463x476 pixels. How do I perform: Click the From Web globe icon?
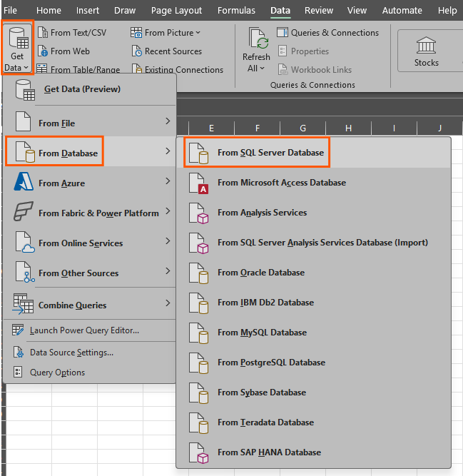(43, 51)
